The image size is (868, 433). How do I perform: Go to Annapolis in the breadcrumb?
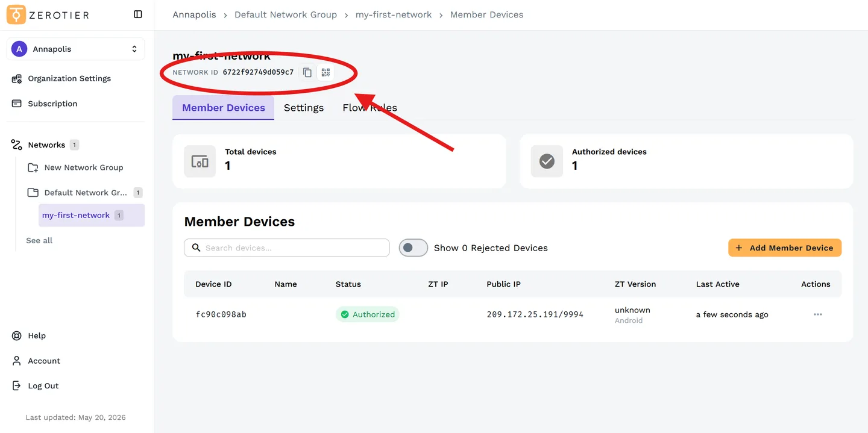click(194, 14)
